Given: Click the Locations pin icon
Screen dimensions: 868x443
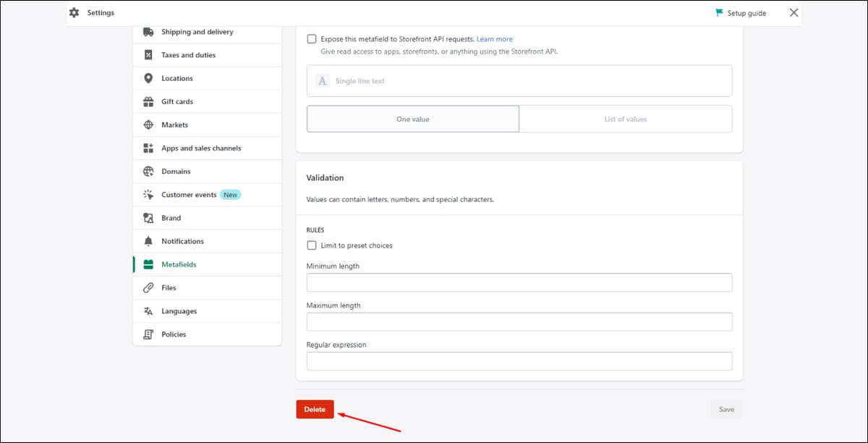Looking at the screenshot, I should 148,78.
